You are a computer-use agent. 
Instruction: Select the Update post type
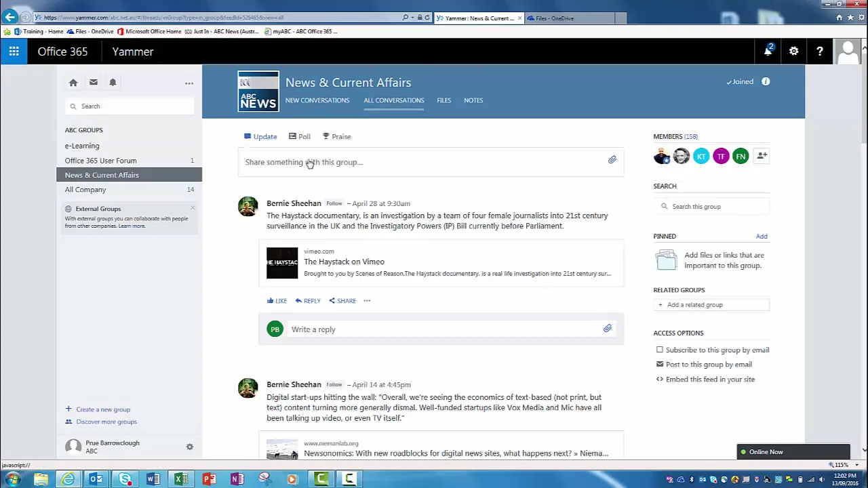[x=260, y=137]
